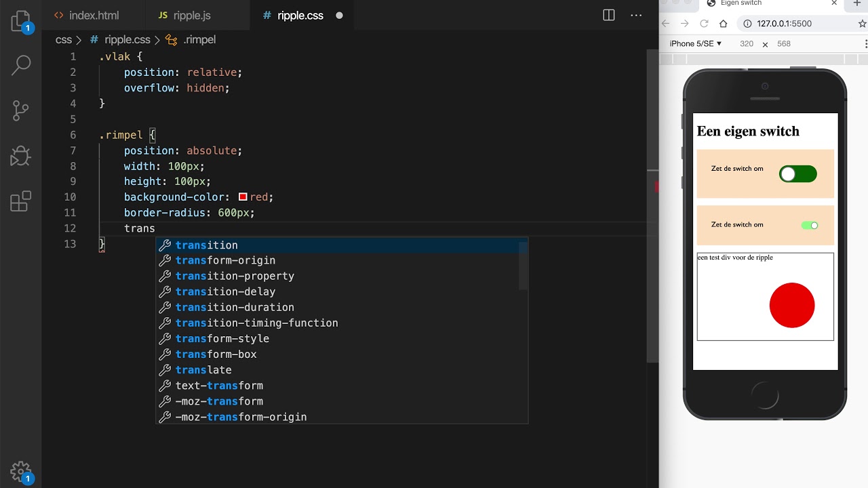Open the Search view in activity bar
The height and width of the screenshot is (488, 868).
[21, 65]
